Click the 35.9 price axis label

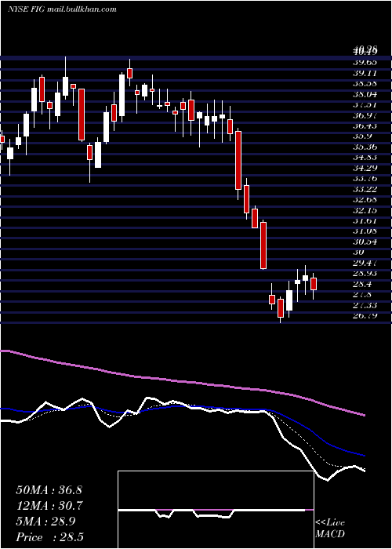pyautogui.click(x=362, y=136)
